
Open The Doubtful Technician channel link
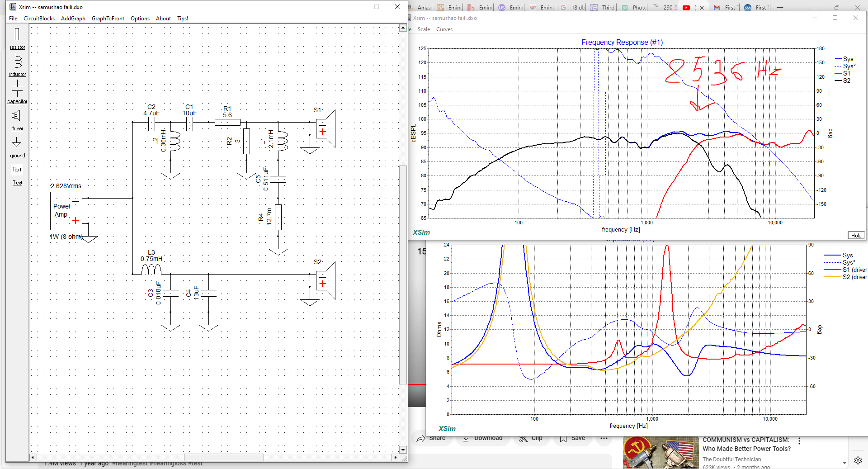click(x=731, y=459)
